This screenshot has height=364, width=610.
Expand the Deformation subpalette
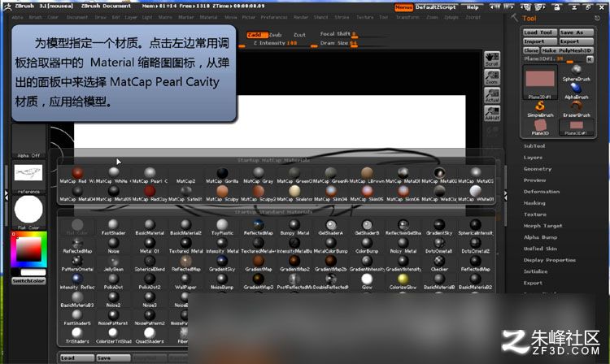point(541,192)
